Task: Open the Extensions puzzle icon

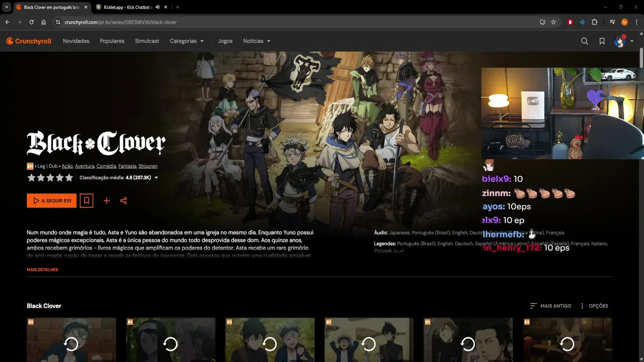Action: tap(594, 22)
